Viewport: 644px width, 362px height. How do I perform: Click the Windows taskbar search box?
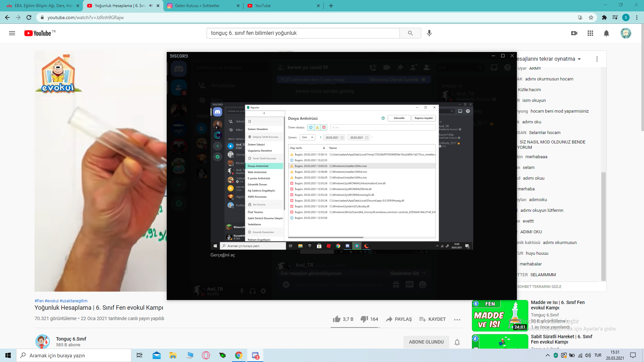tap(74, 355)
